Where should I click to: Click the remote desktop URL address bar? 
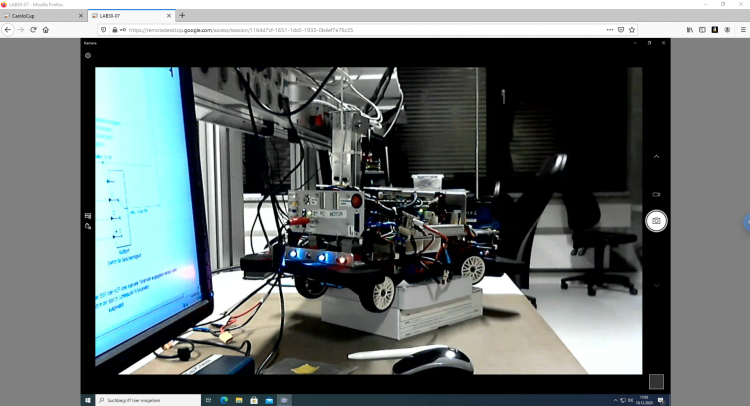350,30
